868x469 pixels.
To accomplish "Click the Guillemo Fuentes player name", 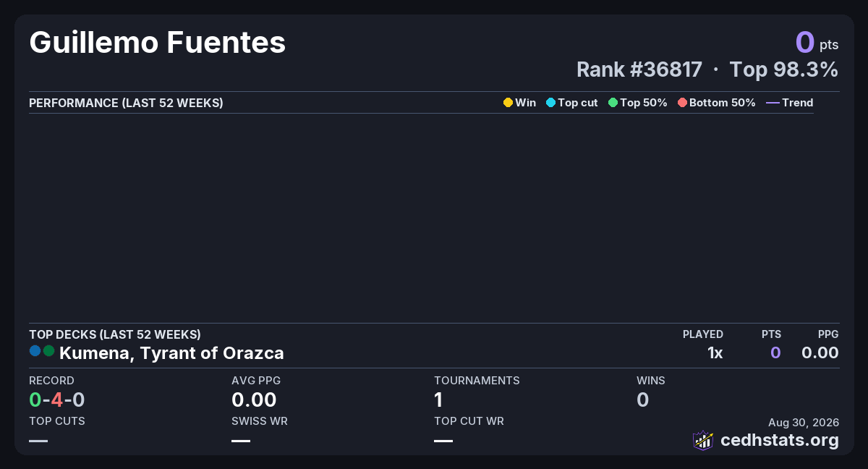I will coord(158,43).
